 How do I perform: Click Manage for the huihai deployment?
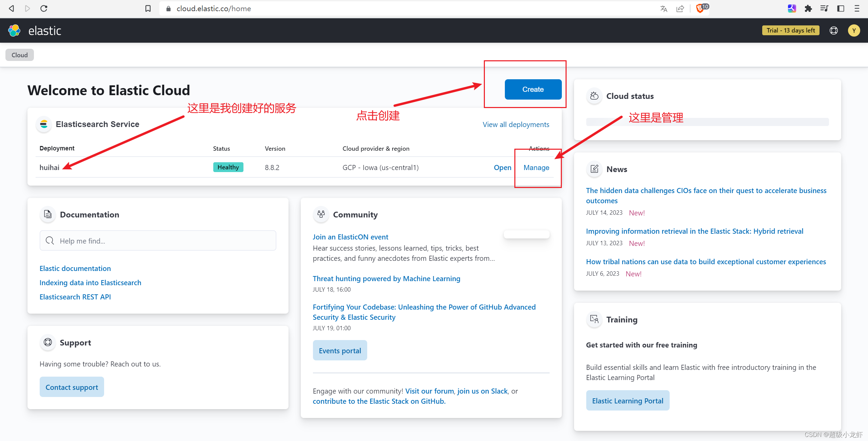coord(536,167)
